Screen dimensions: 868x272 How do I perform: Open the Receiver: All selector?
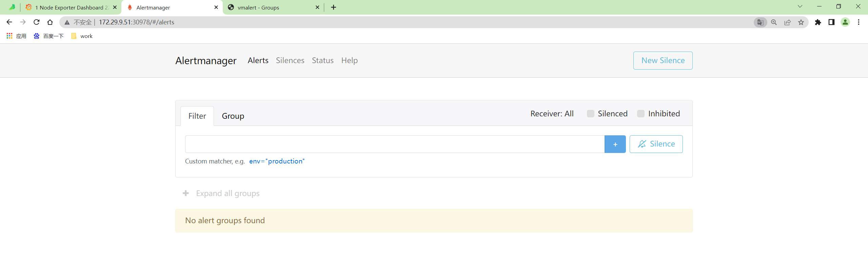tap(552, 114)
